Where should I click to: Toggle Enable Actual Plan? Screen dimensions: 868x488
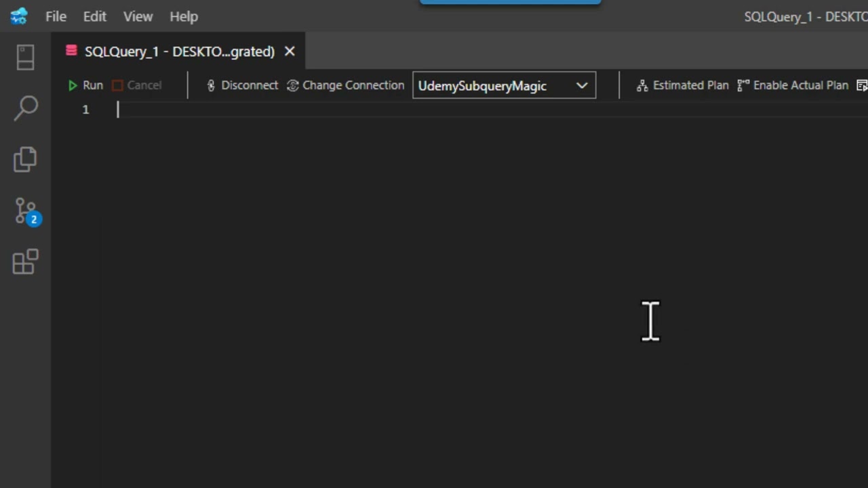click(793, 85)
